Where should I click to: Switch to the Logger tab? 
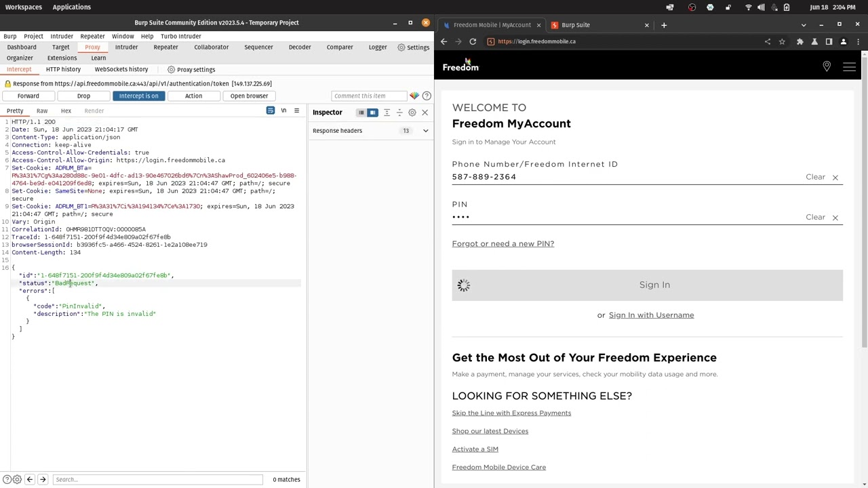tap(378, 47)
